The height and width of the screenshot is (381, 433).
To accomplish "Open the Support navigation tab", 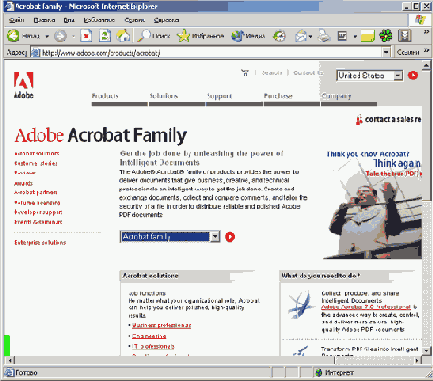I will click(219, 96).
